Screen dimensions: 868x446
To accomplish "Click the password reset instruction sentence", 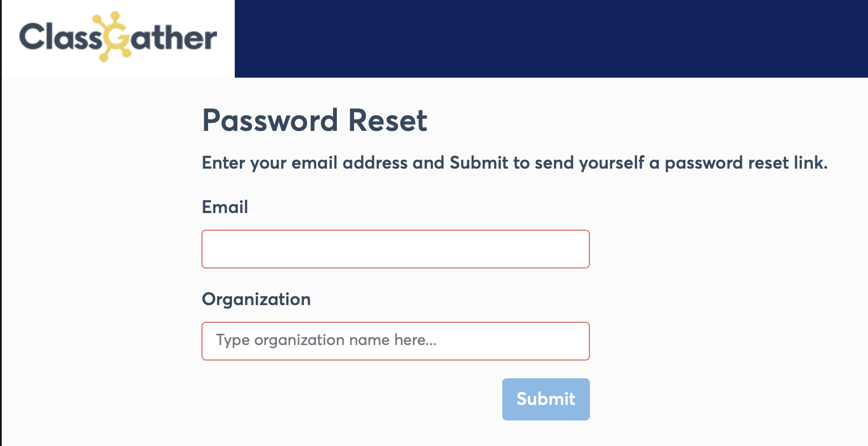I will point(514,163).
